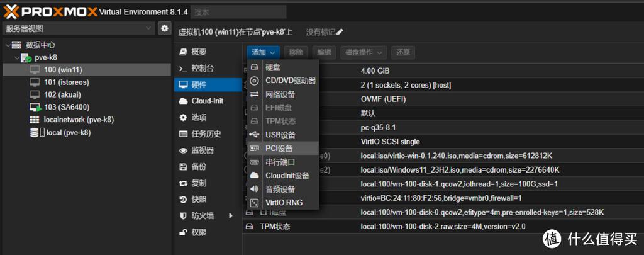Add a Serial Port (串行端口)

coord(283,162)
